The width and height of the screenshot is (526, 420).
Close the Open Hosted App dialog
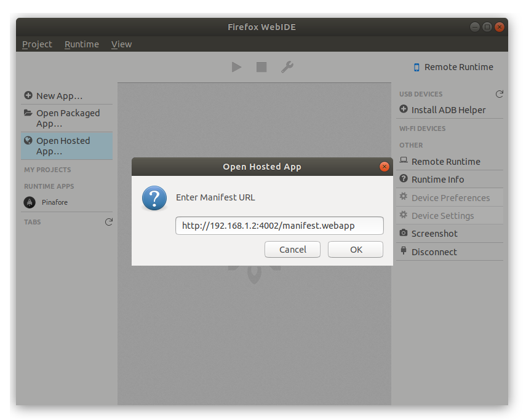click(385, 167)
